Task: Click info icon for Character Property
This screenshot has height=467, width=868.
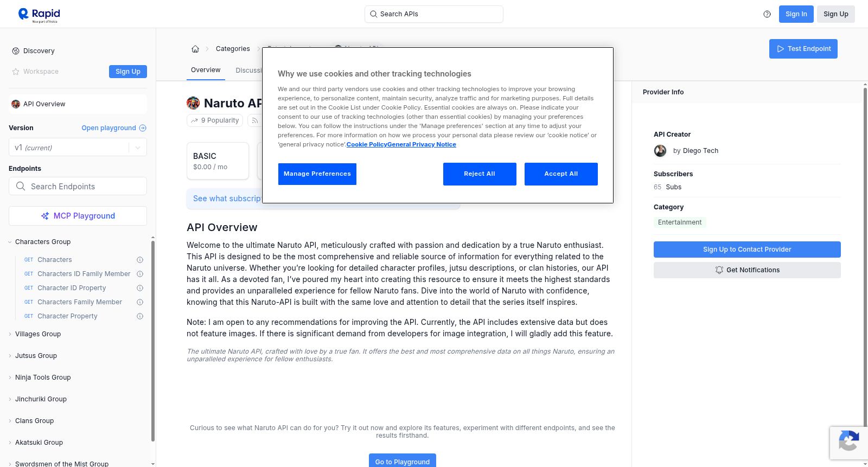Action: coord(140,316)
